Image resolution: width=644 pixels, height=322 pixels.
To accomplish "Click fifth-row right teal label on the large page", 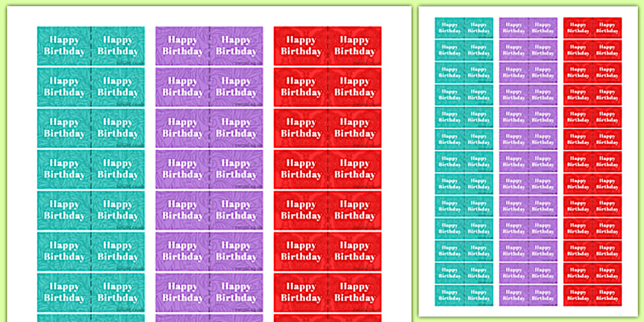I will pos(118,210).
